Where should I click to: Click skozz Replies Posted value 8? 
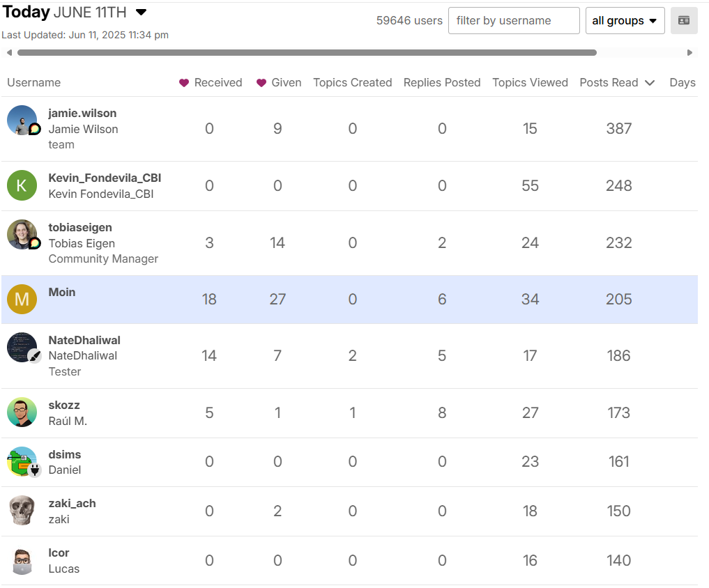point(442,412)
